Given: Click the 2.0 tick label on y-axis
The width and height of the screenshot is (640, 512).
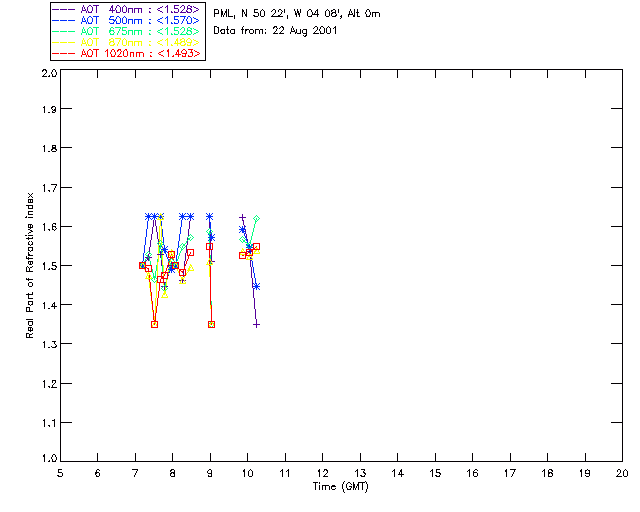Looking at the screenshot, I should tap(47, 74).
